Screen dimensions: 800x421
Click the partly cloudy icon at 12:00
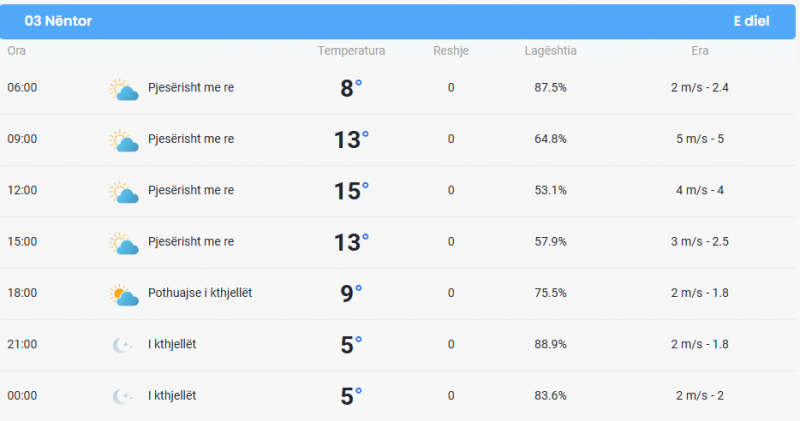click(124, 192)
